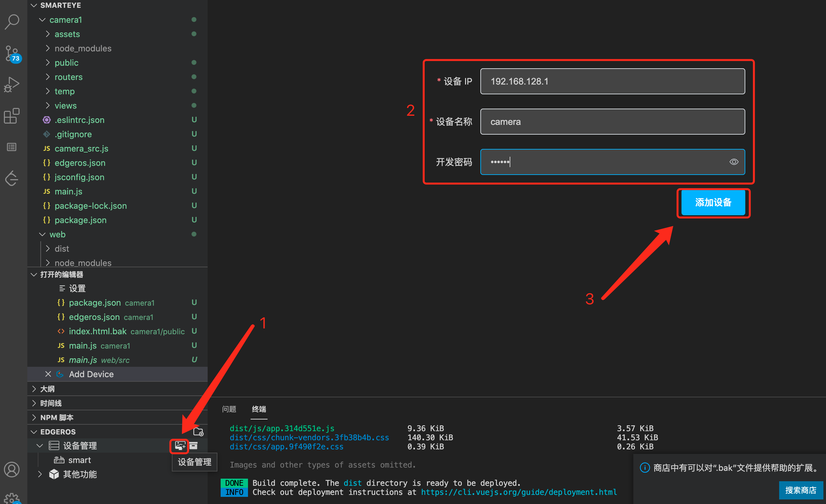Click the folder icon in EDGEROS header
The height and width of the screenshot is (504, 826).
(x=198, y=432)
